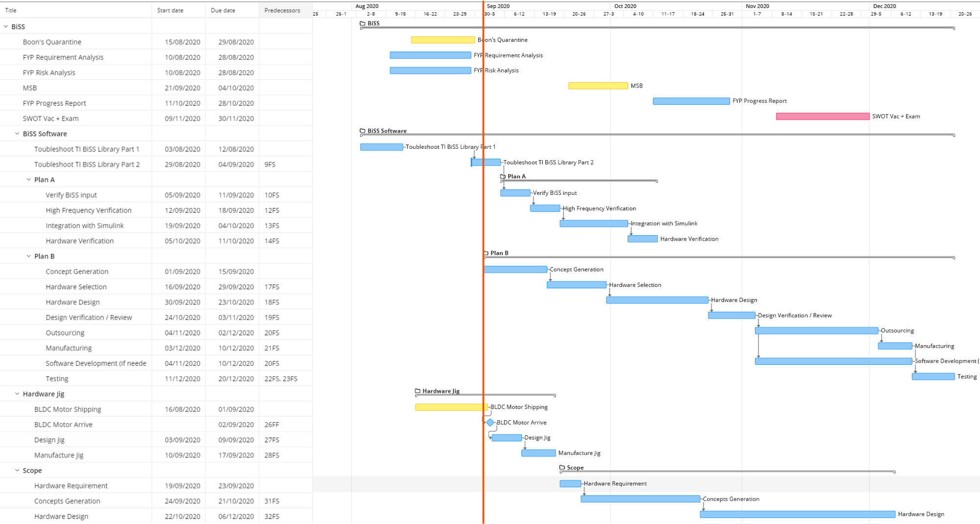Select the Testing task title
The image size is (980, 524).
[57, 379]
